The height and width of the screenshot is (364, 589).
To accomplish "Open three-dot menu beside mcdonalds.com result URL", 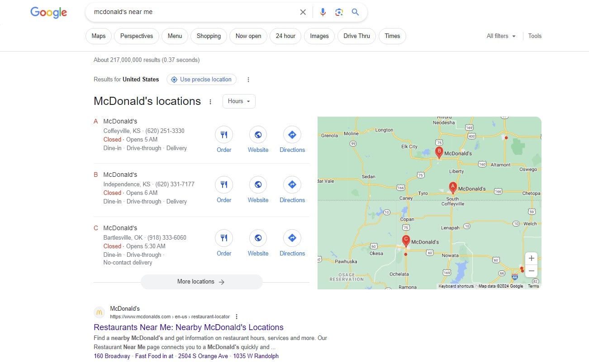I will coord(237,317).
